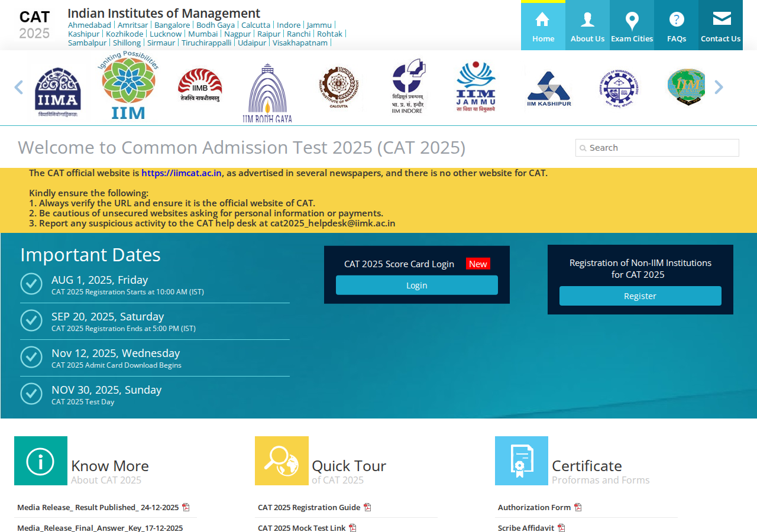This screenshot has height=532, width=757.
Task: Click PDF icon beside Media Release Result Published
Action: click(186, 507)
